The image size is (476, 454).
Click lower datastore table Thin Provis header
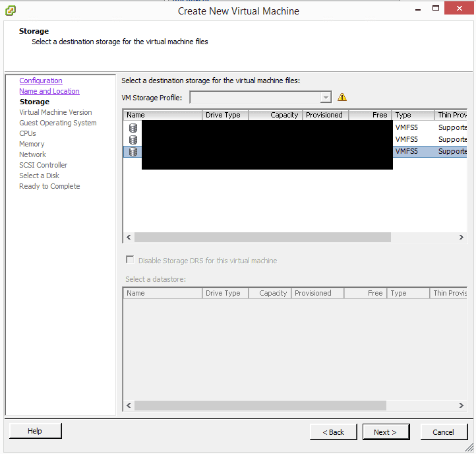pos(448,293)
